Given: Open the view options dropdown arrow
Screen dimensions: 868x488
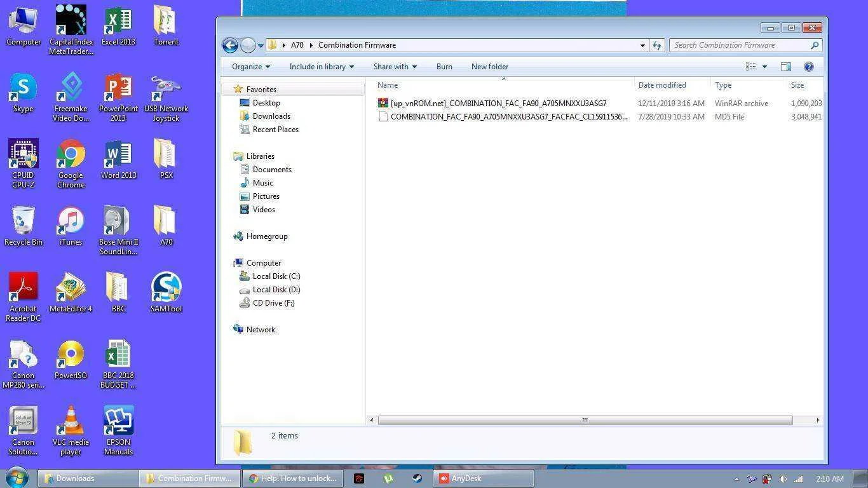Looking at the screenshot, I should tap(764, 67).
